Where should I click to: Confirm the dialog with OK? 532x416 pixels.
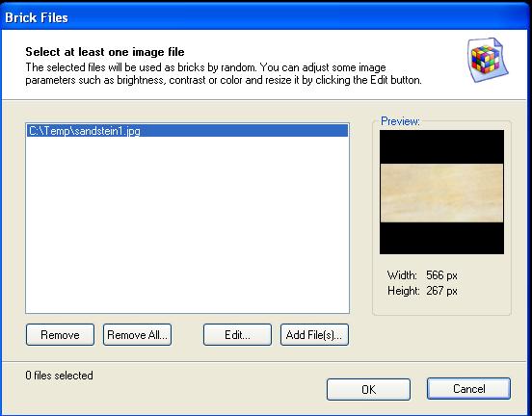[x=368, y=389]
